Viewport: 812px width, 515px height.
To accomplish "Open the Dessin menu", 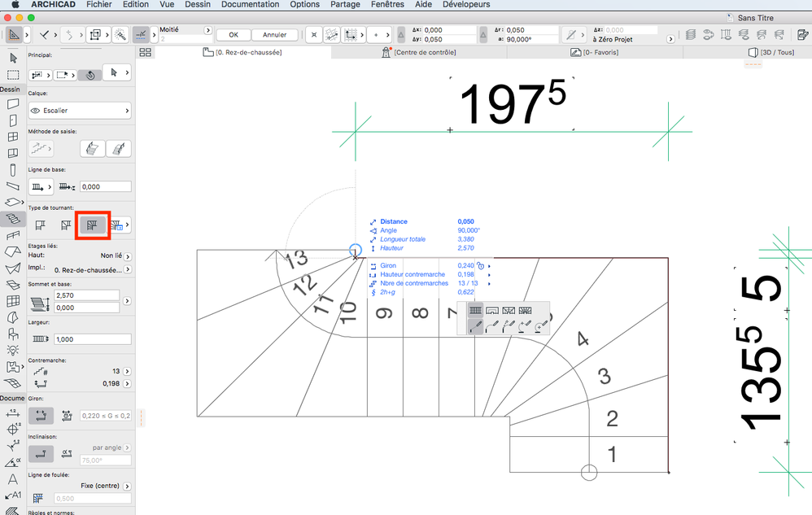I will (197, 5).
